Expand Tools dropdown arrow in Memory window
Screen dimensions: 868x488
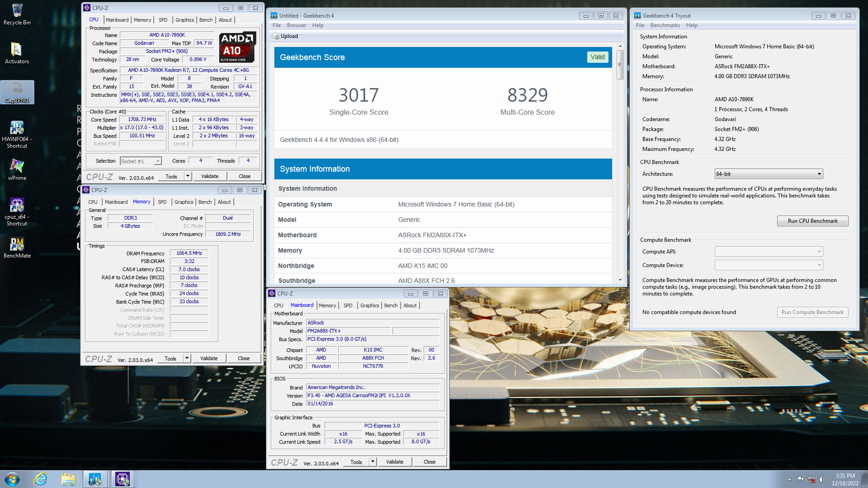(x=187, y=358)
